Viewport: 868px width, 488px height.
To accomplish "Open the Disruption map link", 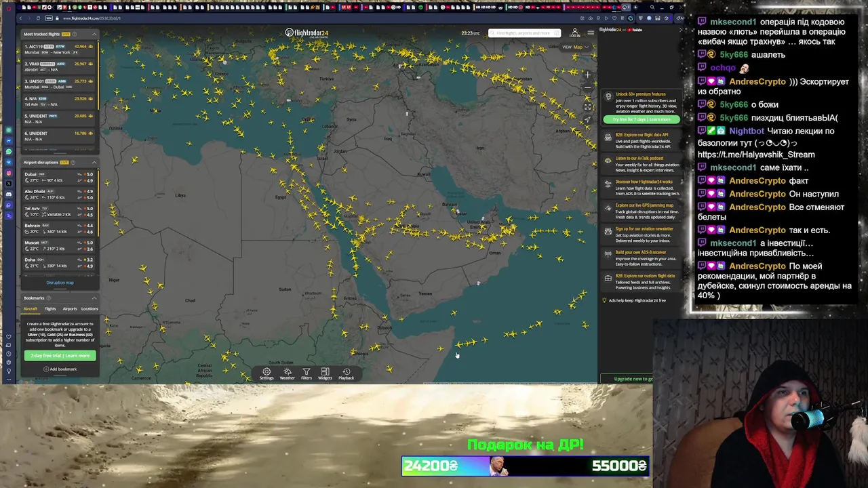I will tap(60, 283).
